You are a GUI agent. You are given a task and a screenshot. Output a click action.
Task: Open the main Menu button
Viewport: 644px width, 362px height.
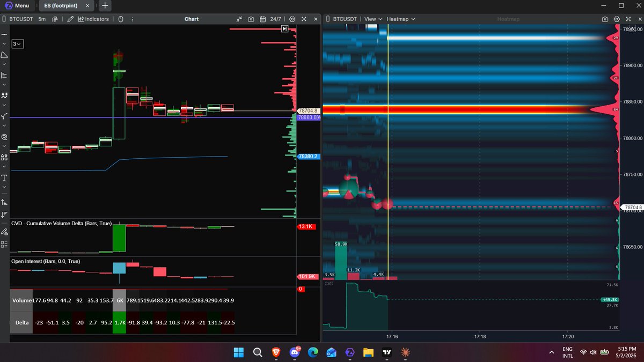(18, 5)
